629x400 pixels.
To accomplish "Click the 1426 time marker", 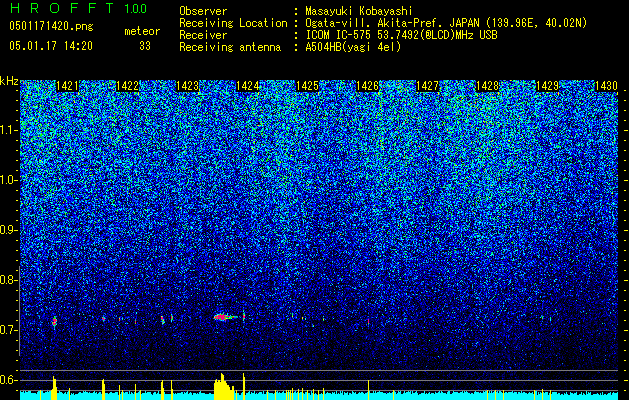I will pyautogui.click(x=367, y=86).
